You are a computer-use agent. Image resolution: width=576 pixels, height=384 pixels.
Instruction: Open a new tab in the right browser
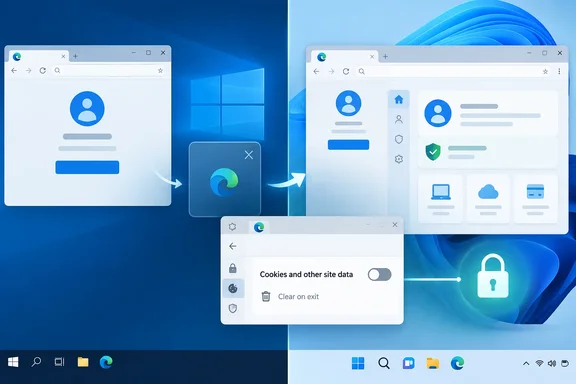click(385, 57)
